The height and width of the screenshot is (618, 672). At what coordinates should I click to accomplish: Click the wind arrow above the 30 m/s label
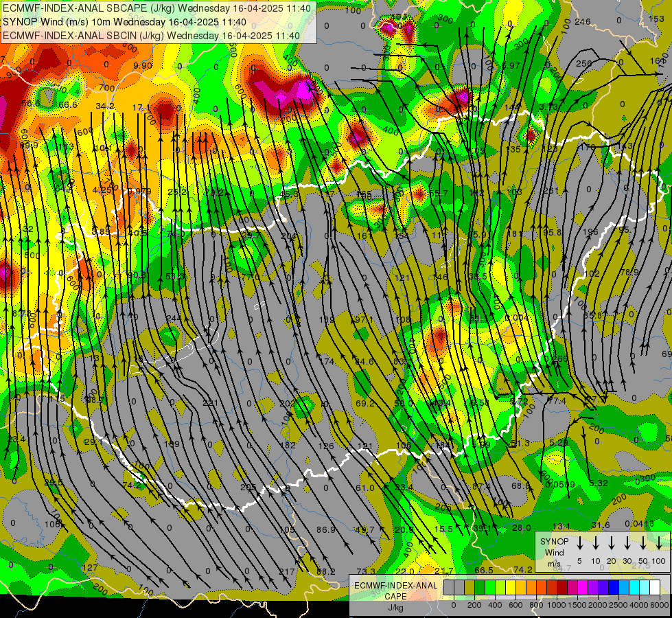[x=627, y=543]
